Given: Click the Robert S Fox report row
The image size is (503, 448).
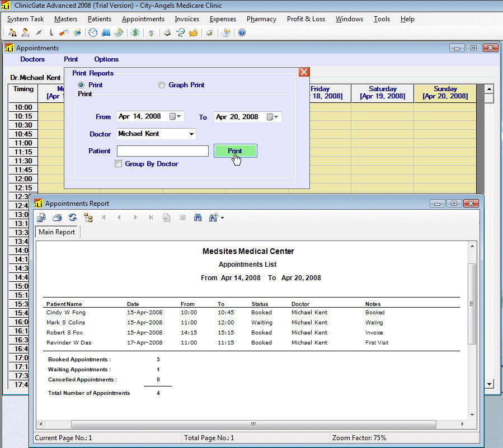Looking at the screenshot, I should click(253, 333).
